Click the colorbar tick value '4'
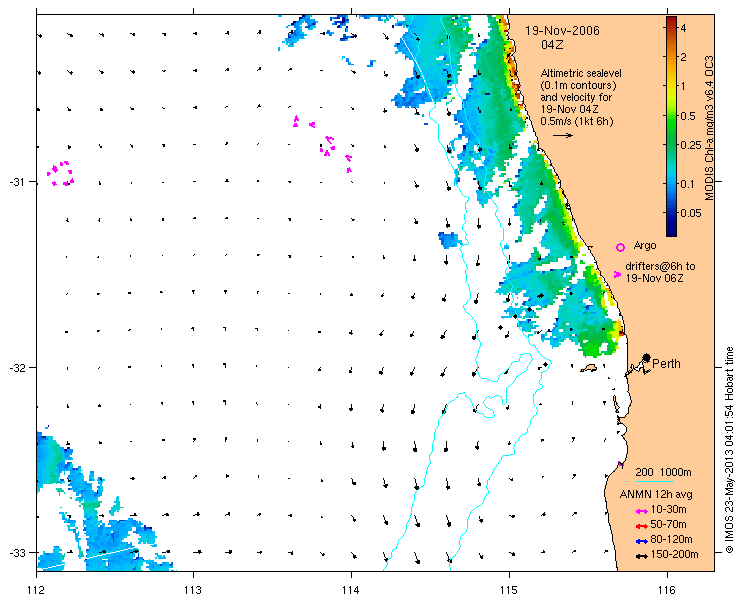This screenshot has width=740, height=600. point(683,28)
